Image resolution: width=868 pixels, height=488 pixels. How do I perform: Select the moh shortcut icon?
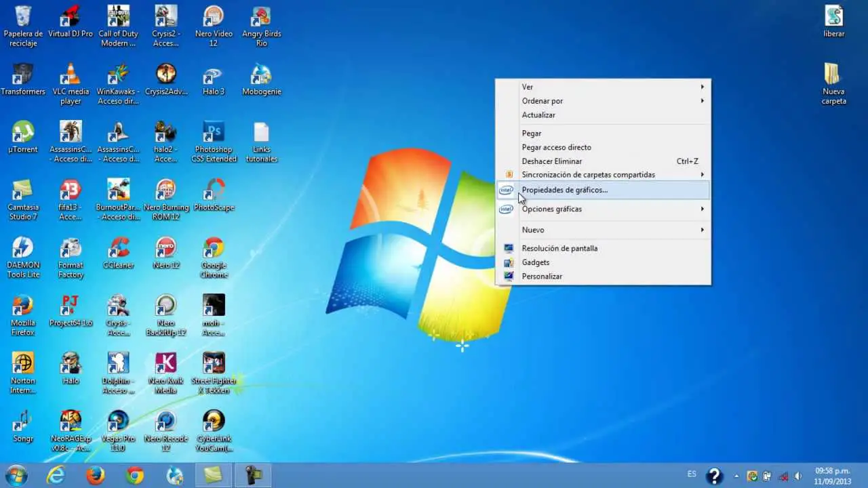click(x=214, y=316)
